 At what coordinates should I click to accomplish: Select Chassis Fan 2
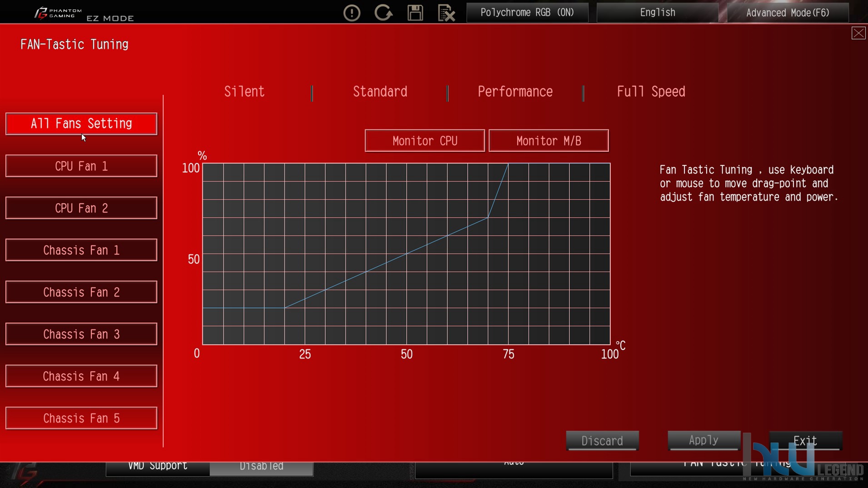[x=81, y=292]
